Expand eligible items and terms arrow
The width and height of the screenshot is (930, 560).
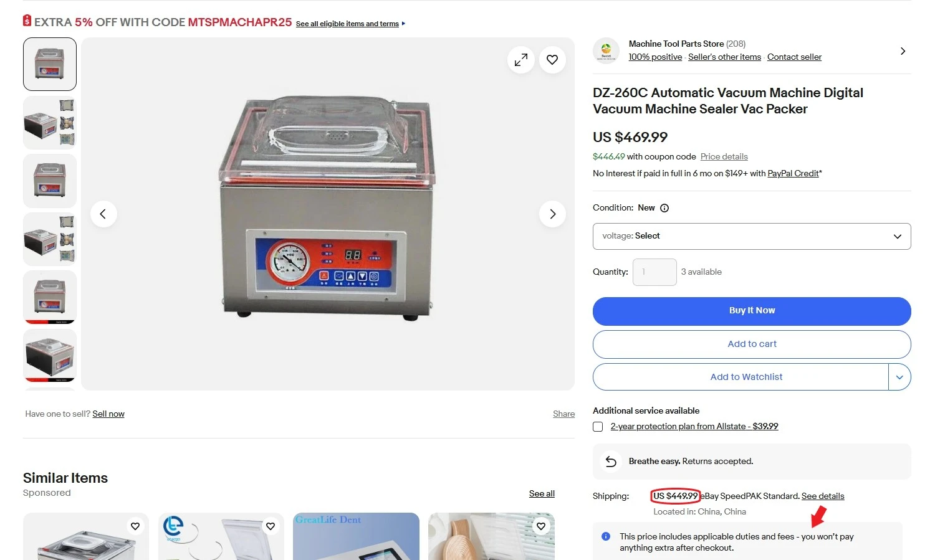403,24
